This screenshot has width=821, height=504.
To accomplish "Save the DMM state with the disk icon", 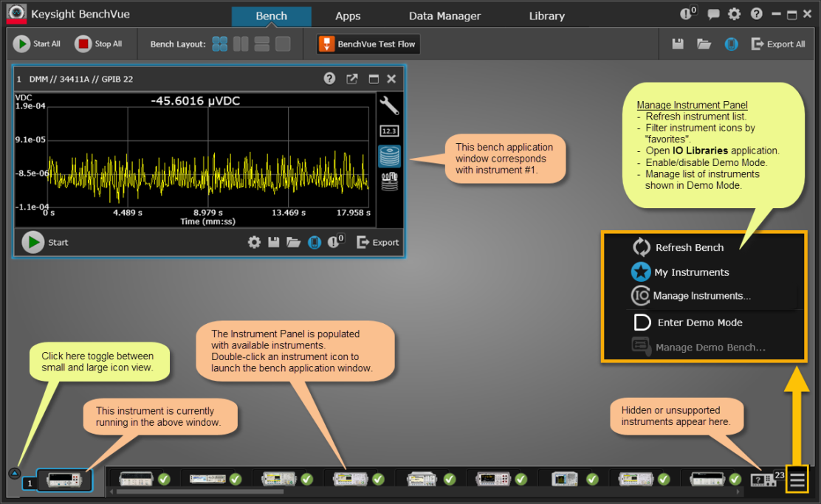I will pyautogui.click(x=273, y=242).
